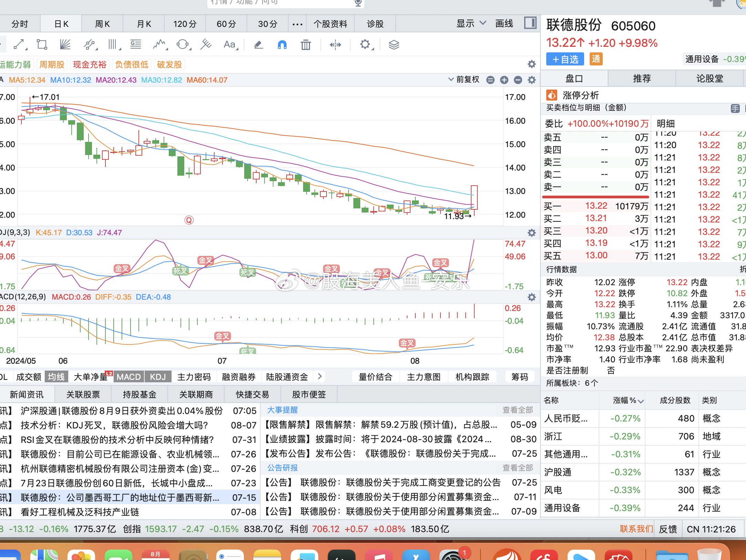This screenshot has width=746, height=560.
Task: Click the 通用设备 -0.39% industry label
Action: click(x=715, y=59)
